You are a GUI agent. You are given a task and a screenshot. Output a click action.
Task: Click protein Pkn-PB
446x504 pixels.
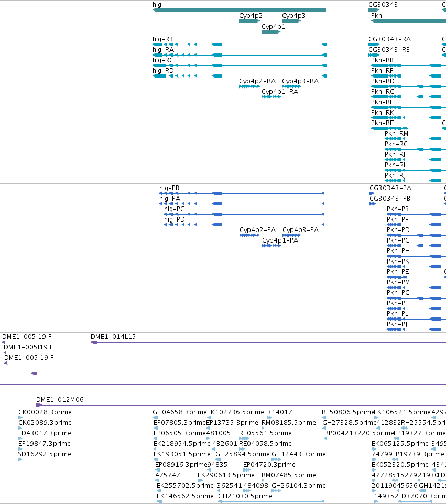pos(398,209)
